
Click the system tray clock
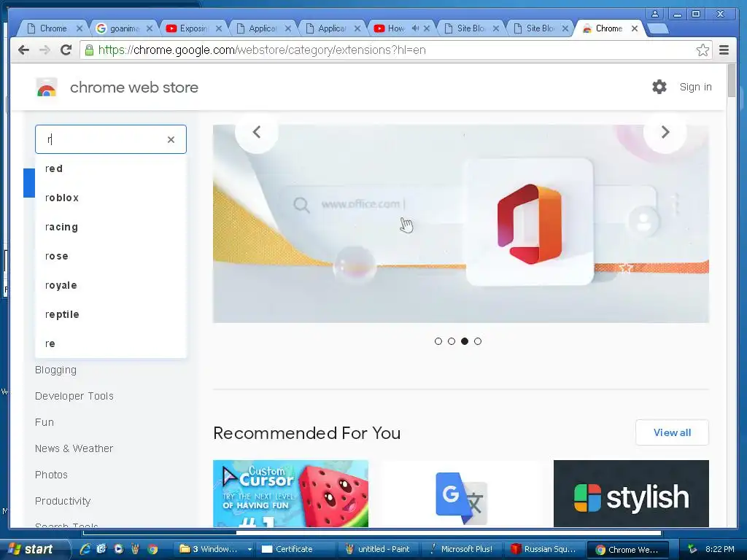click(x=720, y=549)
